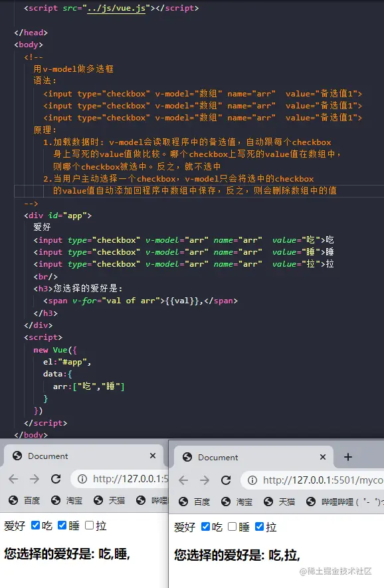The width and height of the screenshot is (384, 588).
Task: Go forward in the left browser window
Action: pyautogui.click(x=35, y=479)
